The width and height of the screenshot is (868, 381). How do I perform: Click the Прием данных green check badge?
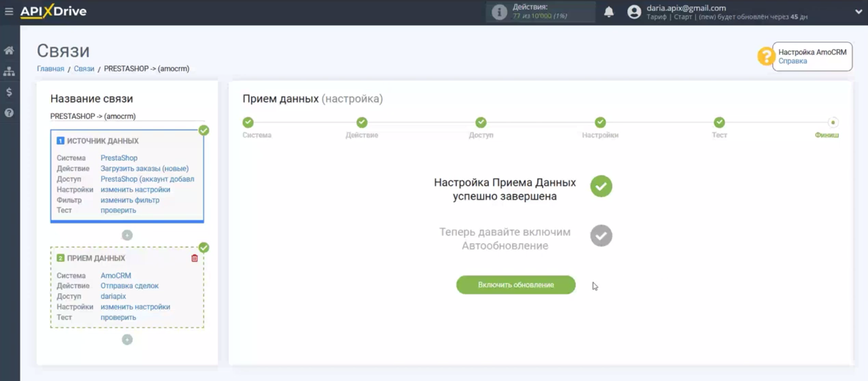[203, 247]
